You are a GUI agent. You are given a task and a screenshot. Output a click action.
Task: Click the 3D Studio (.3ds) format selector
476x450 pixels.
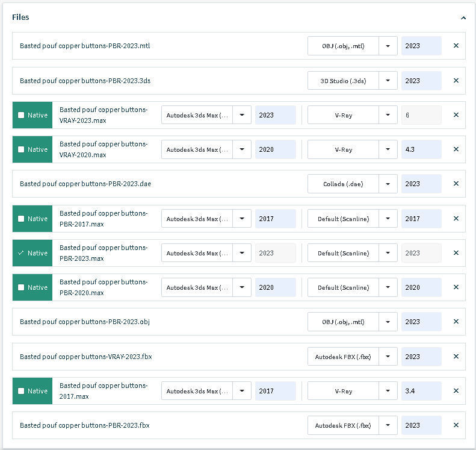(344, 81)
